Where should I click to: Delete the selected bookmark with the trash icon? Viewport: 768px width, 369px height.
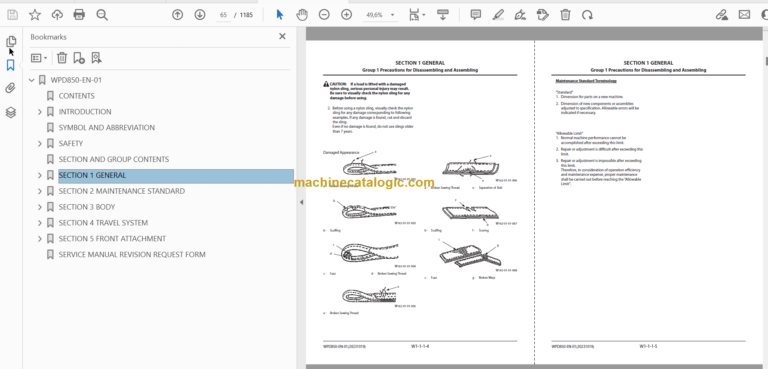pos(62,58)
